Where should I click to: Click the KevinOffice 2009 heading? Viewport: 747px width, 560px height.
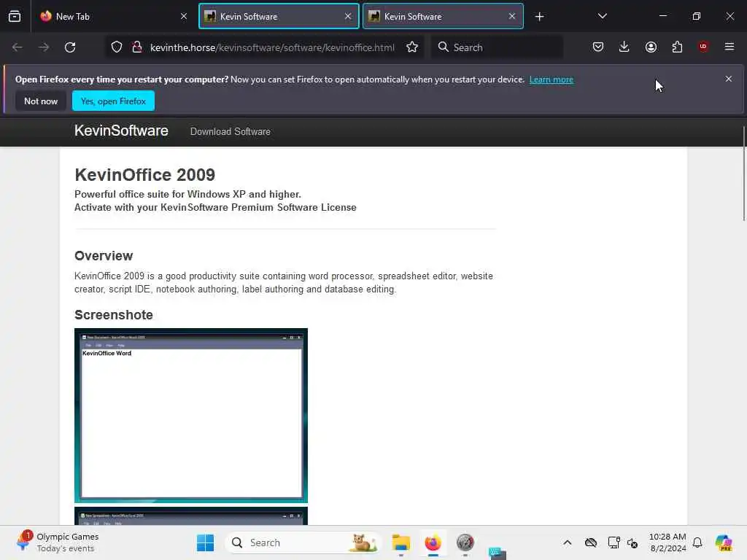(145, 175)
